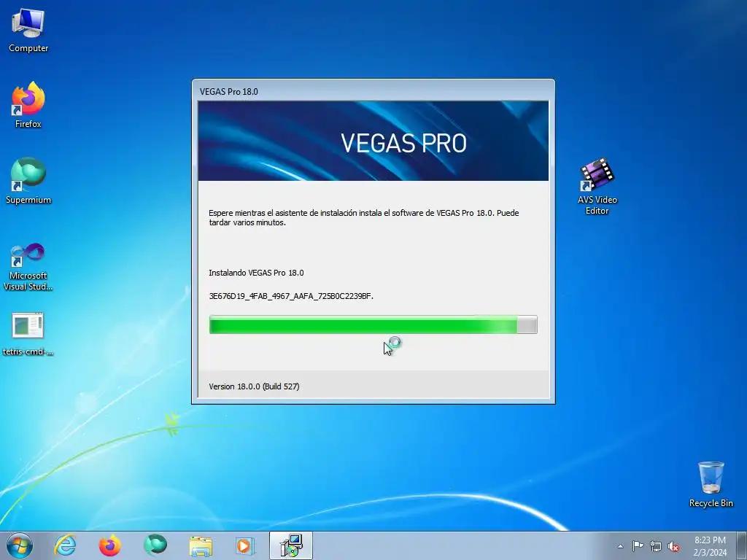Open Windows Explorer folder on taskbar

pyautogui.click(x=201, y=545)
